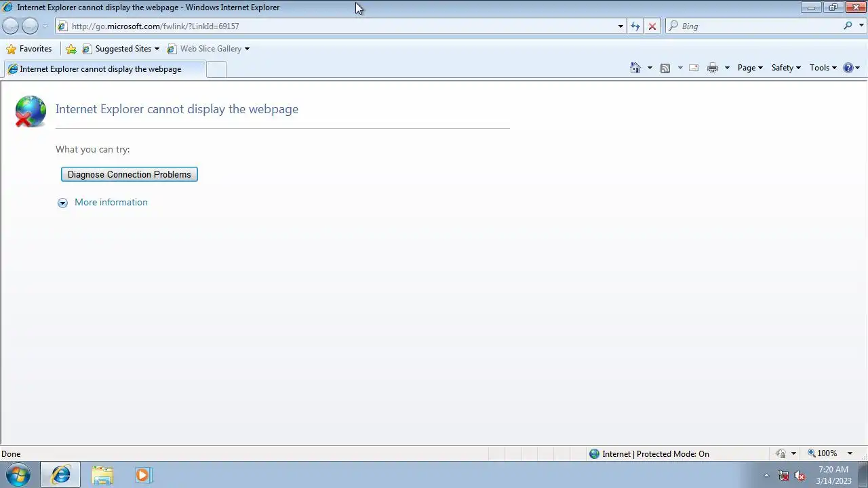The image size is (868, 488).
Task: Click the globe with red X error icon
Action: point(30,111)
